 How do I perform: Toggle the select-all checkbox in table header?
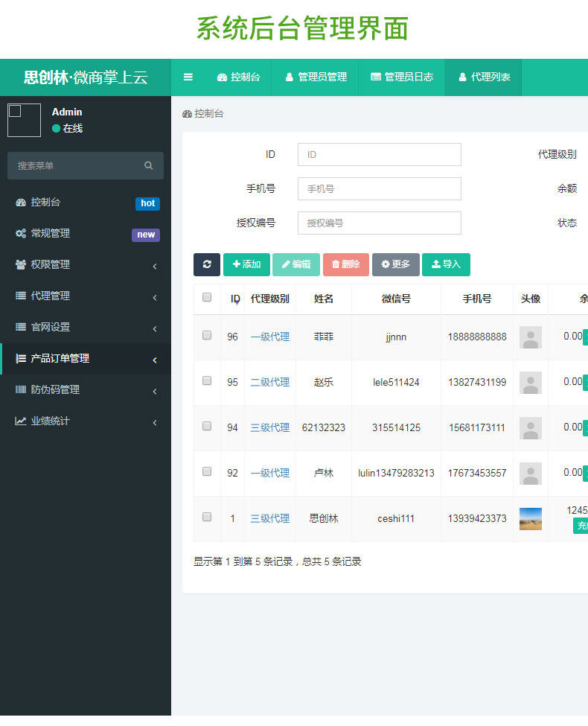[x=207, y=297]
